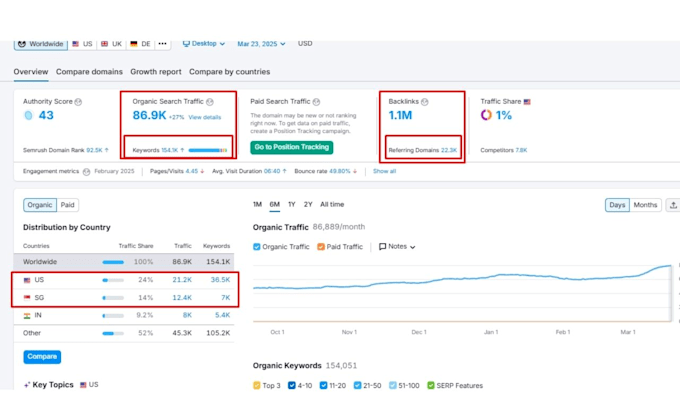
Task: Open the three-dots more countries menu
Action: 162,44
